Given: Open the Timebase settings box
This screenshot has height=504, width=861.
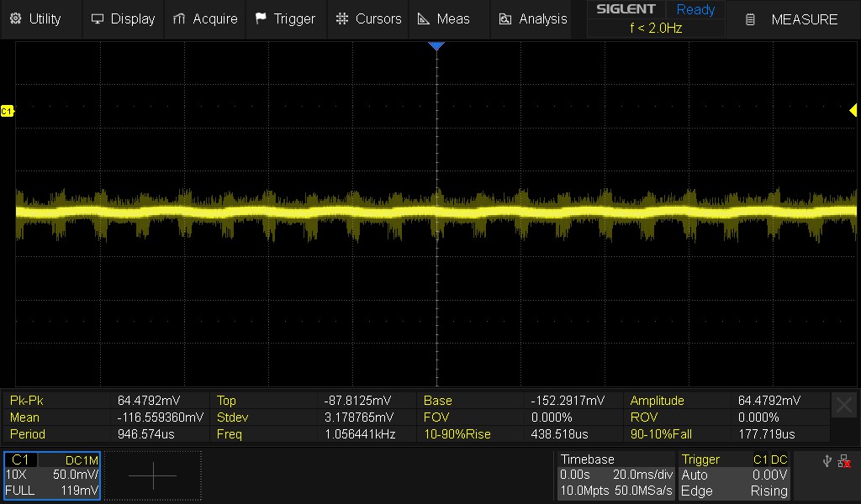Looking at the screenshot, I should [x=615, y=475].
